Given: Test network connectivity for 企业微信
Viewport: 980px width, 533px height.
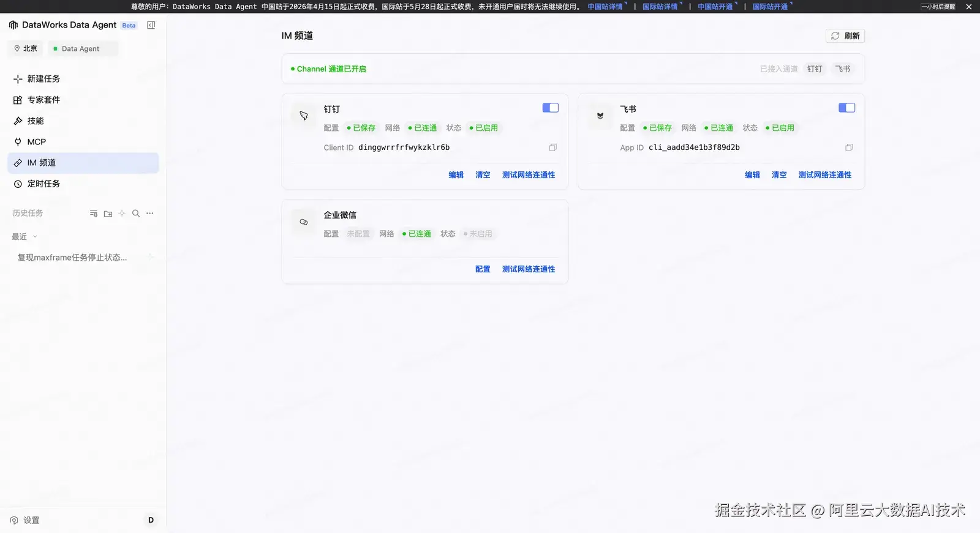Looking at the screenshot, I should click(529, 269).
